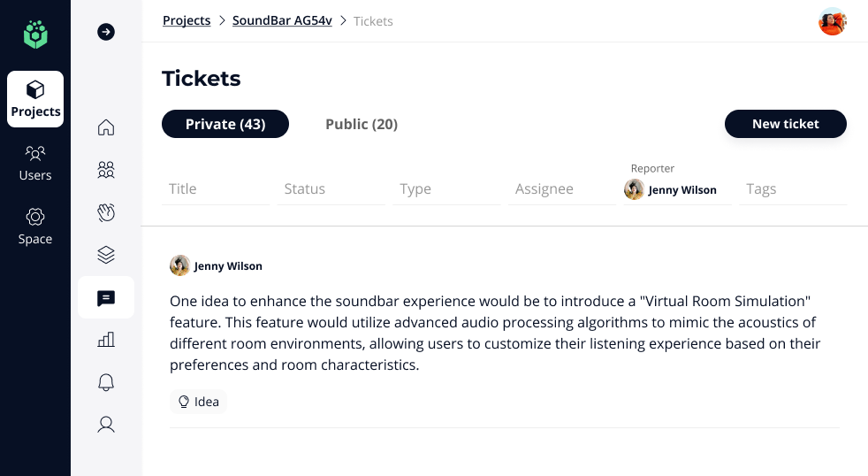Open the Status filter dropdown
The width and height of the screenshot is (868, 476).
pyautogui.click(x=331, y=189)
